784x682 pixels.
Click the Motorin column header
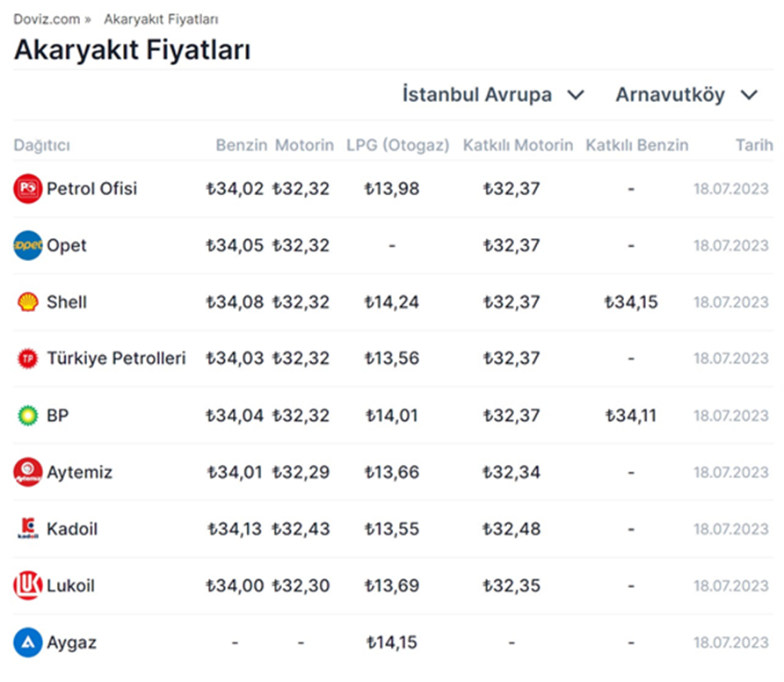click(304, 146)
